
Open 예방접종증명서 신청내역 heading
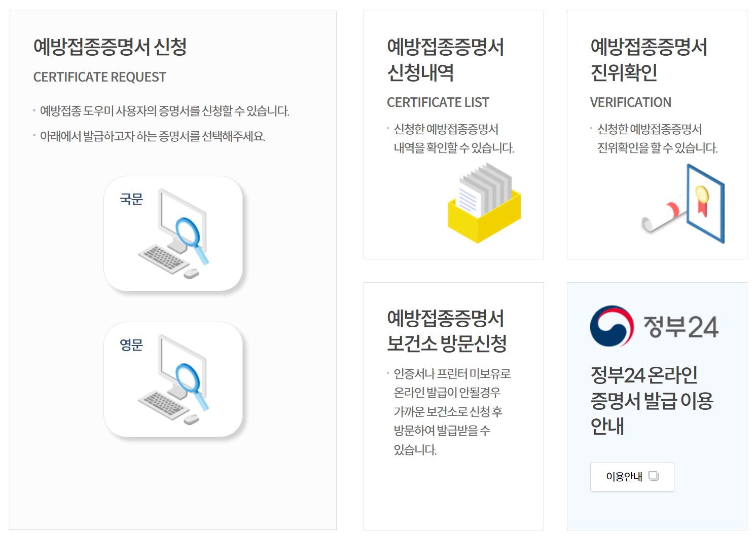(445, 60)
